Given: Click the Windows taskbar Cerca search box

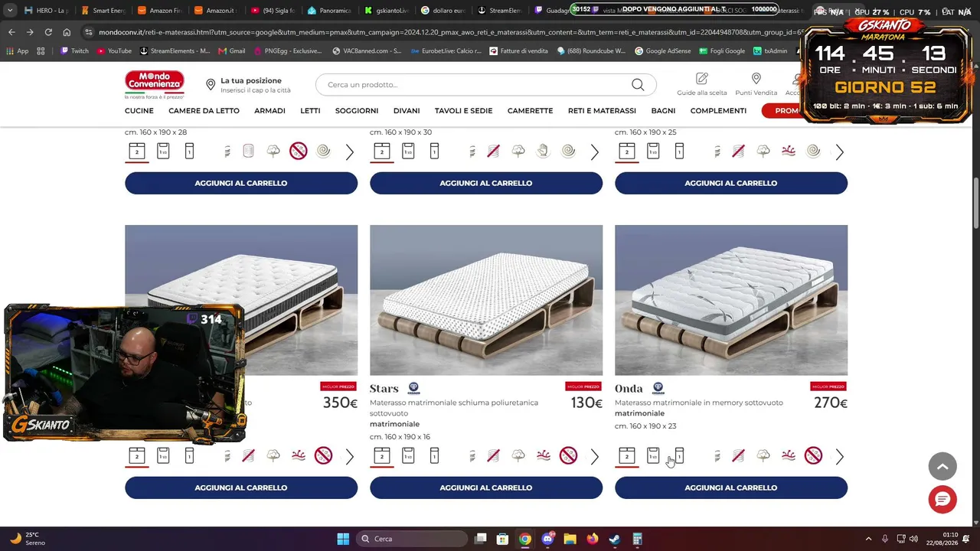Looking at the screenshot, I should point(412,539).
